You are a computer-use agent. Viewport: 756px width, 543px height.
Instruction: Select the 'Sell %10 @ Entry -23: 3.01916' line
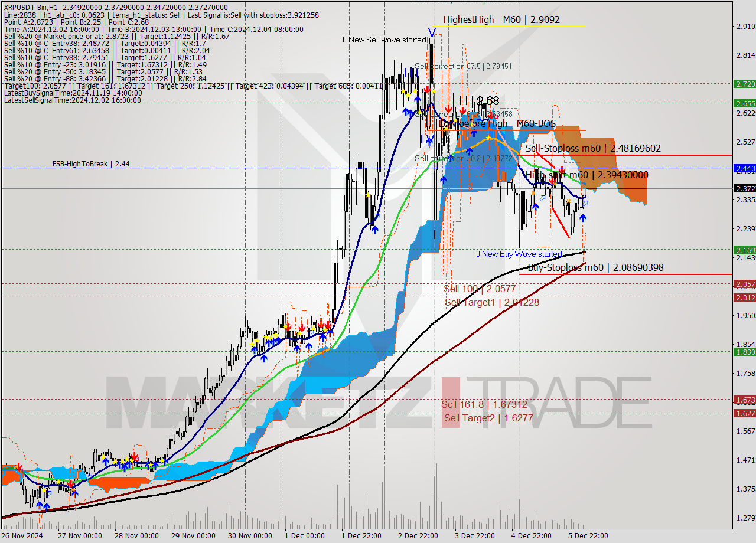[105, 64]
